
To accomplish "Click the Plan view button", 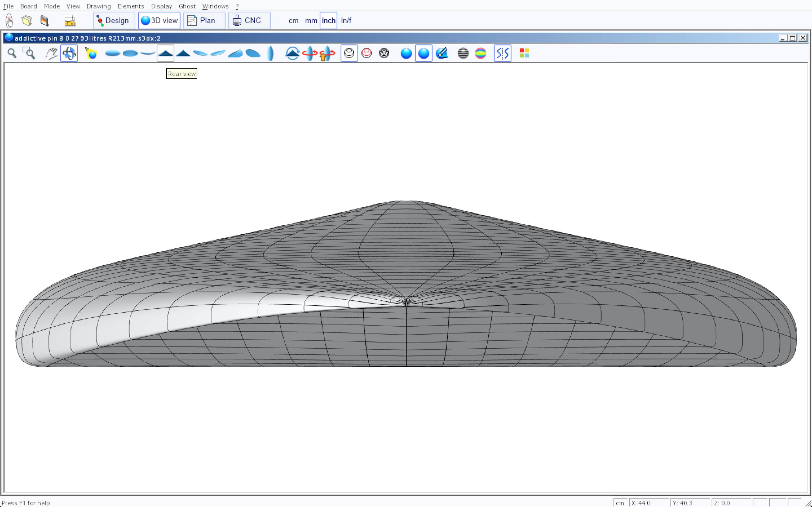I will tap(204, 21).
